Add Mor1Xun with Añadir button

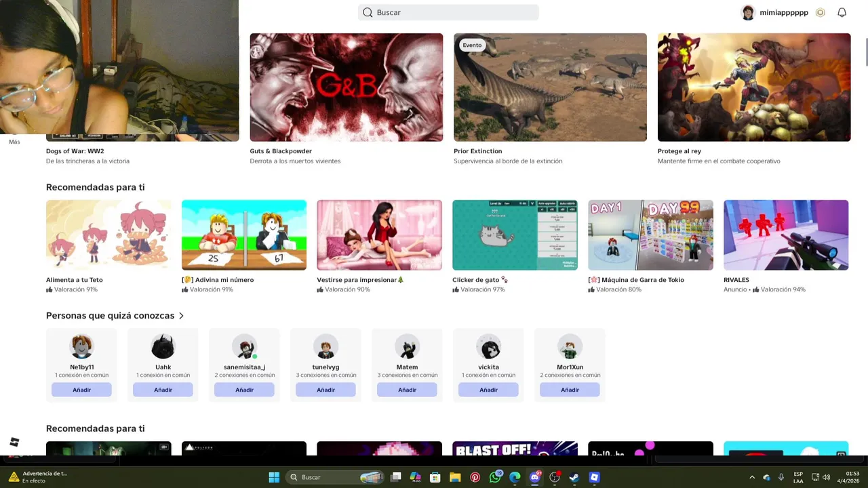point(570,390)
